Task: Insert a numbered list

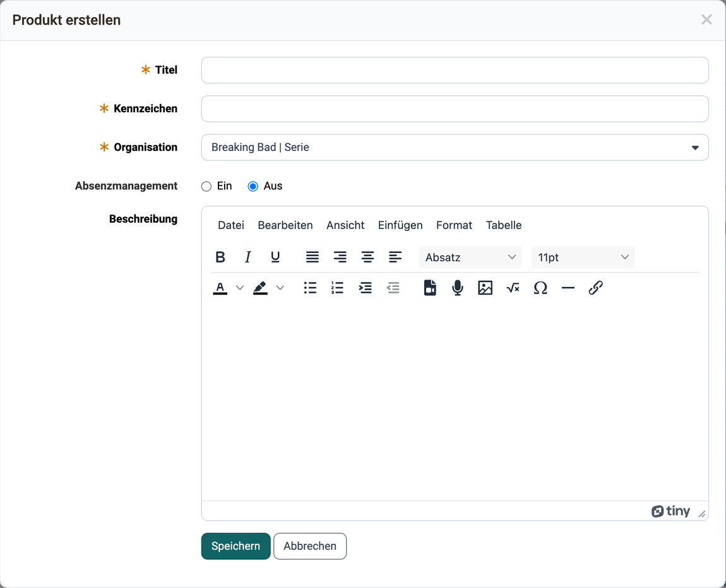Action: [338, 288]
